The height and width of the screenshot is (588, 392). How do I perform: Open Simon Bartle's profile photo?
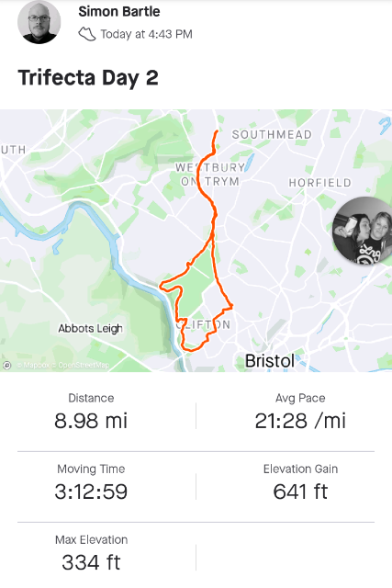[x=39, y=22]
